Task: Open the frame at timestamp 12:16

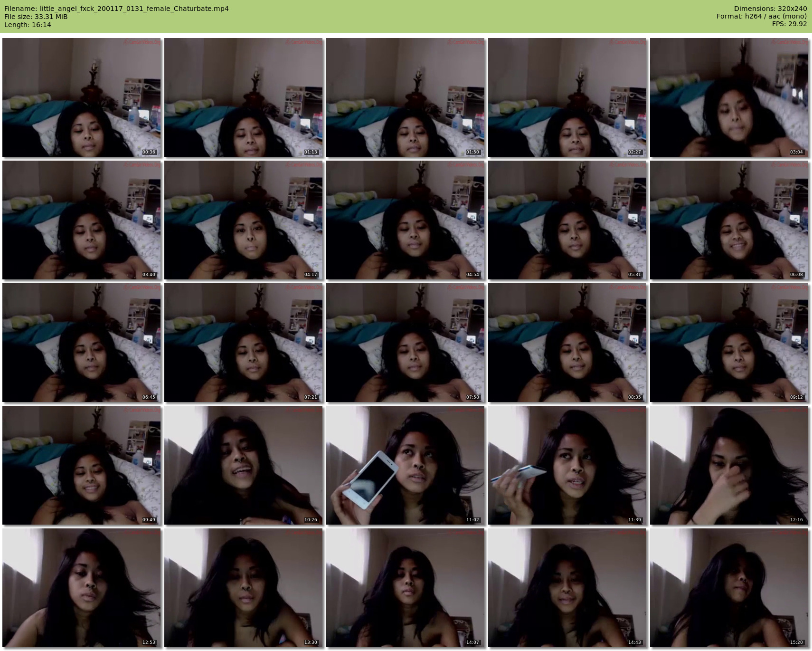Action: (x=729, y=465)
